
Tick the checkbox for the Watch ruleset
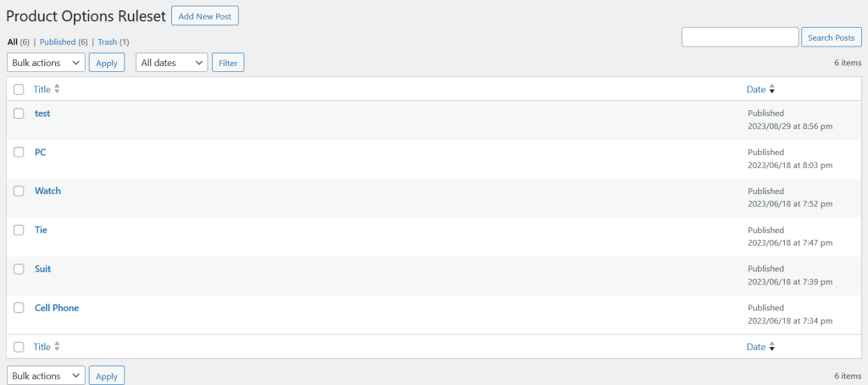[19, 191]
